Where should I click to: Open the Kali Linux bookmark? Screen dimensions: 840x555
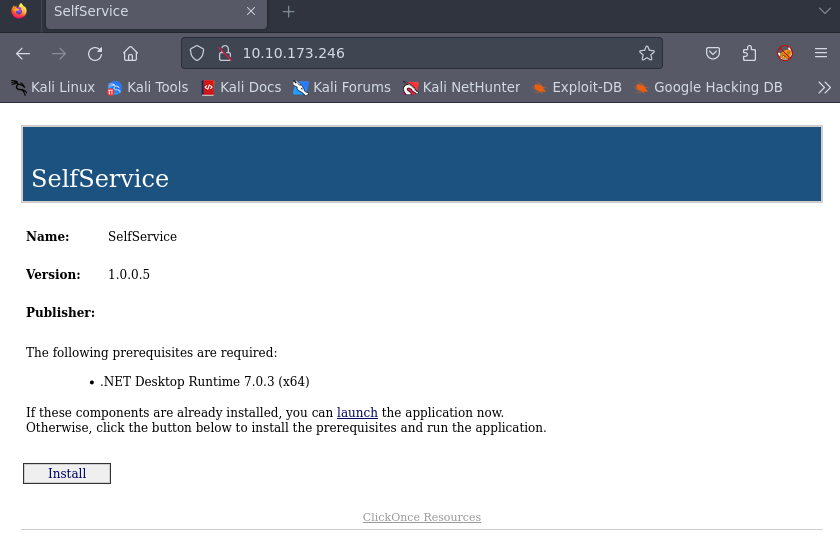click(53, 87)
